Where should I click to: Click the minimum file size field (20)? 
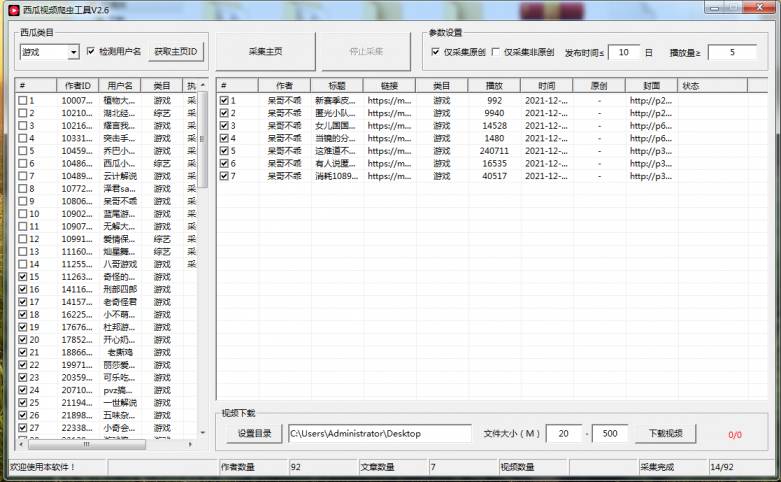563,433
